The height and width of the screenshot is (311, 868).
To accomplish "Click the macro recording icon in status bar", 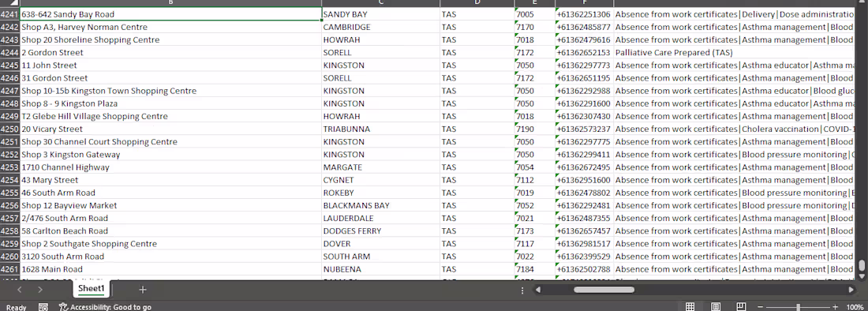I will click(43, 306).
